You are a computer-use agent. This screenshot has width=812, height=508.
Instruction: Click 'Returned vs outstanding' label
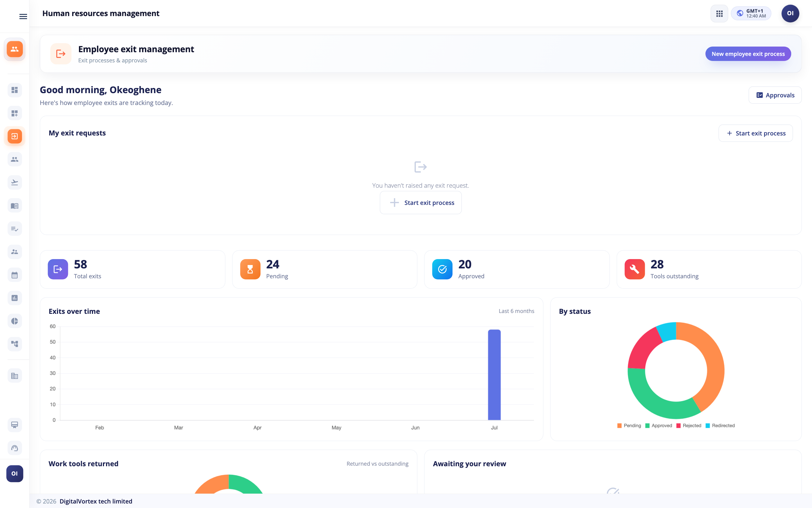click(x=377, y=464)
